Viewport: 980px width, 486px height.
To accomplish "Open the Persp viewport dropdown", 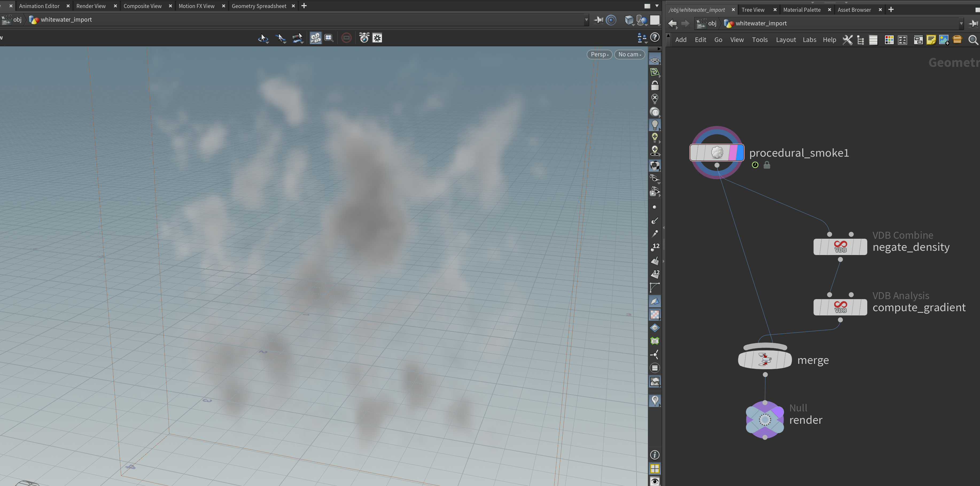I will point(599,55).
